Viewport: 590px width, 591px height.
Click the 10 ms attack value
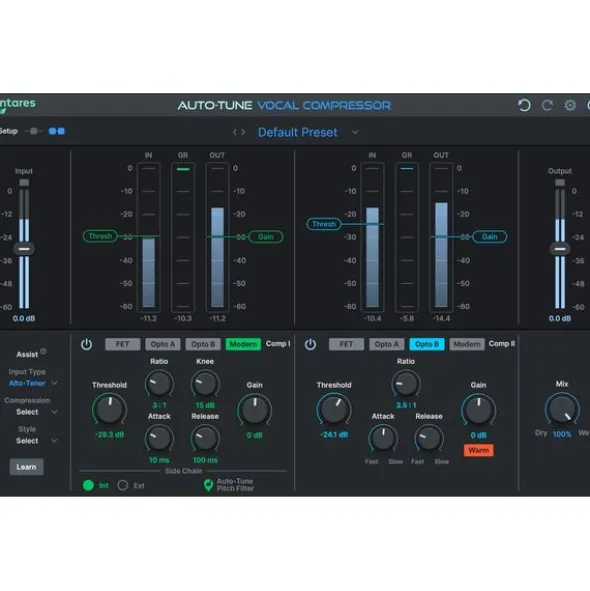click(x=159, y=460)
